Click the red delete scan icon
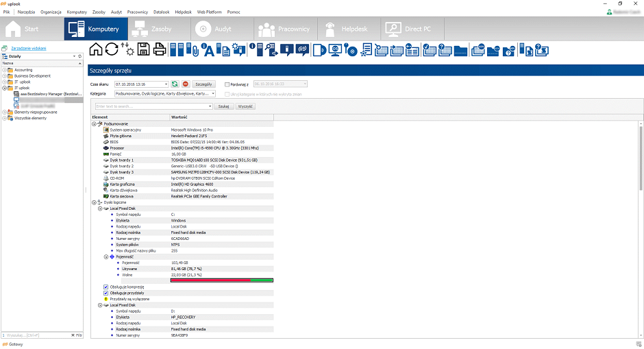 (x=186, y=84)
